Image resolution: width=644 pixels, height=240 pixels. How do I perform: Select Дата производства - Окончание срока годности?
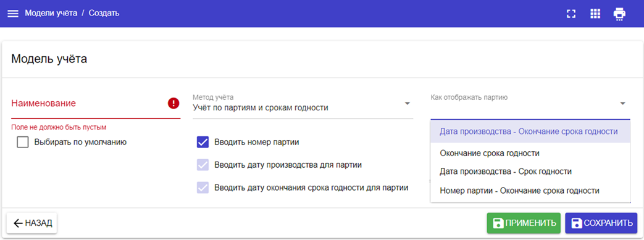point(530,131)
